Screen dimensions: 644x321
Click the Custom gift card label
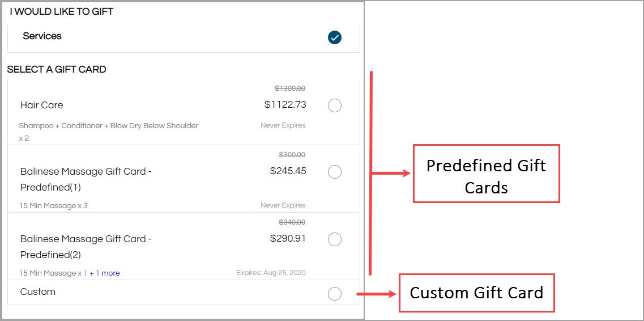[x=38, y=292]
